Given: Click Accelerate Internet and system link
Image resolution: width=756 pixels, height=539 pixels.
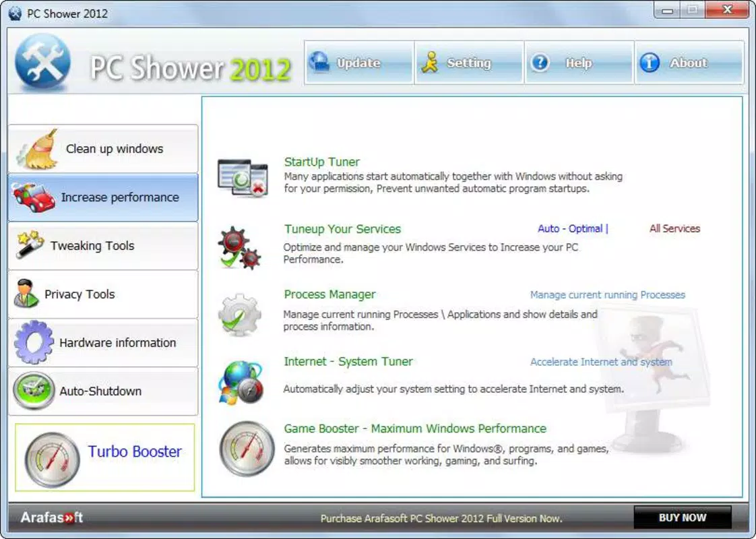Looking at the screenshot, I should 601,362.
